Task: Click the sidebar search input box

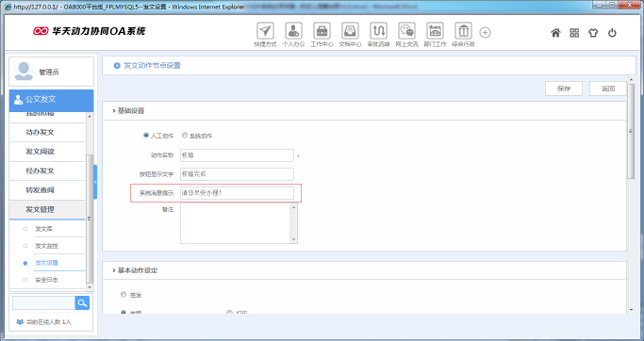Action: (x=43, y=303)
